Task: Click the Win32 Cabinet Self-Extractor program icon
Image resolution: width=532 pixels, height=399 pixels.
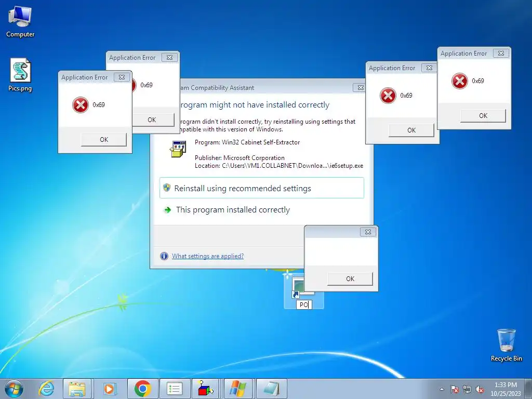Action: coord(178,149)
